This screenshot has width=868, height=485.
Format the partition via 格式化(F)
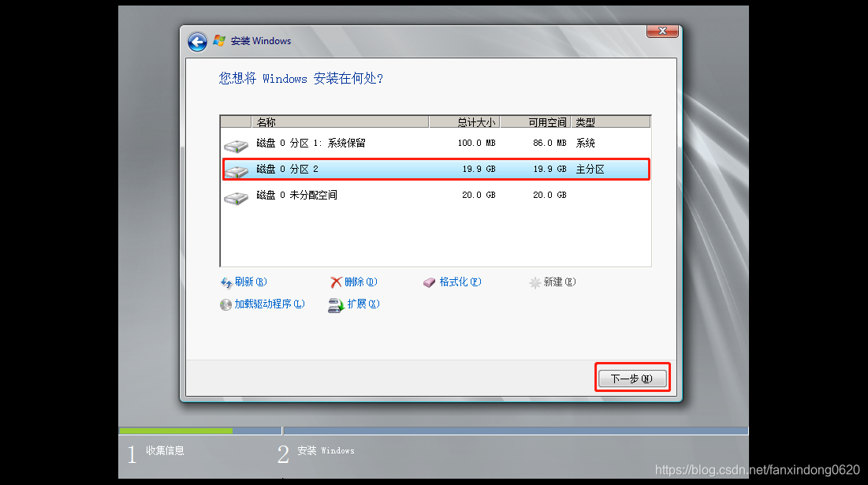(x=460, y=282)
